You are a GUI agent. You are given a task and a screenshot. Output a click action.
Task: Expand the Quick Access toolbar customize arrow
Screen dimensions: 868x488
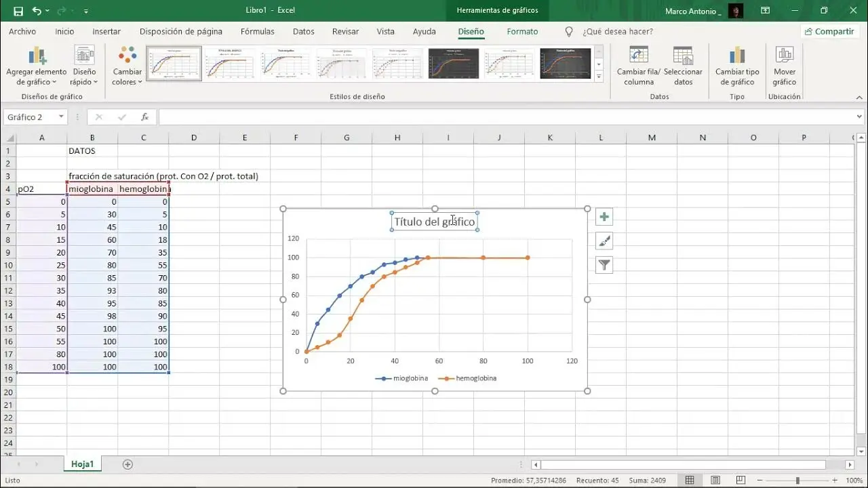(x=85, y=10)
